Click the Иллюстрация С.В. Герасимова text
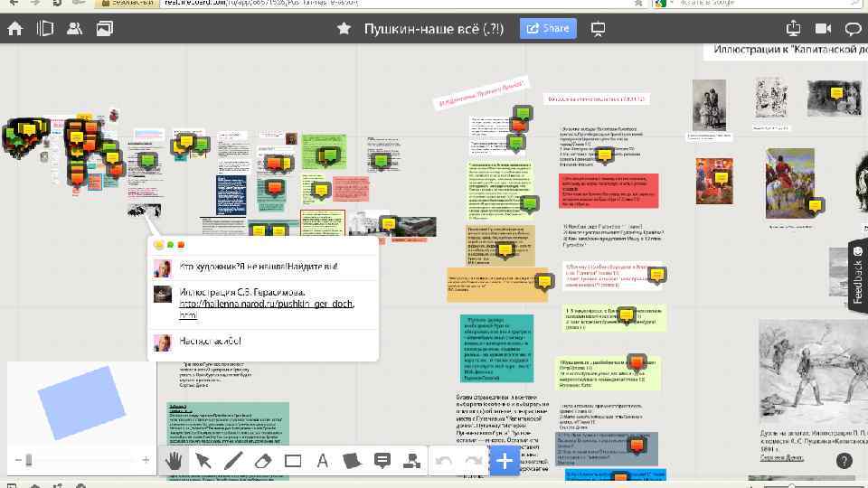Viewport: 868px width, 488px height. pyautogui.click(x=242, y=292)
